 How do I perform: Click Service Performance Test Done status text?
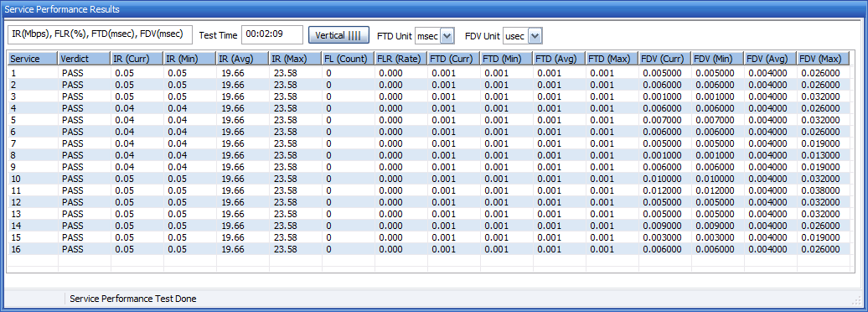click(133, 299)
